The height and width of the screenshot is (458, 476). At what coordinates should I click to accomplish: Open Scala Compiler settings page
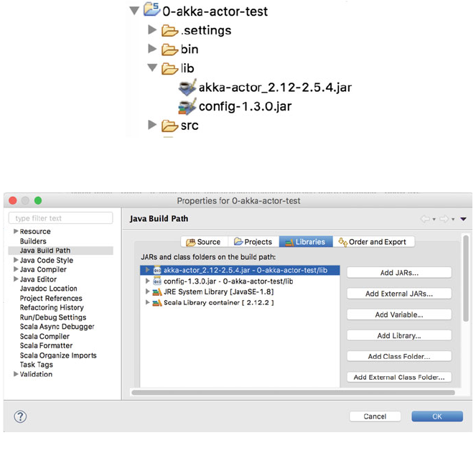tap(45, 336)
